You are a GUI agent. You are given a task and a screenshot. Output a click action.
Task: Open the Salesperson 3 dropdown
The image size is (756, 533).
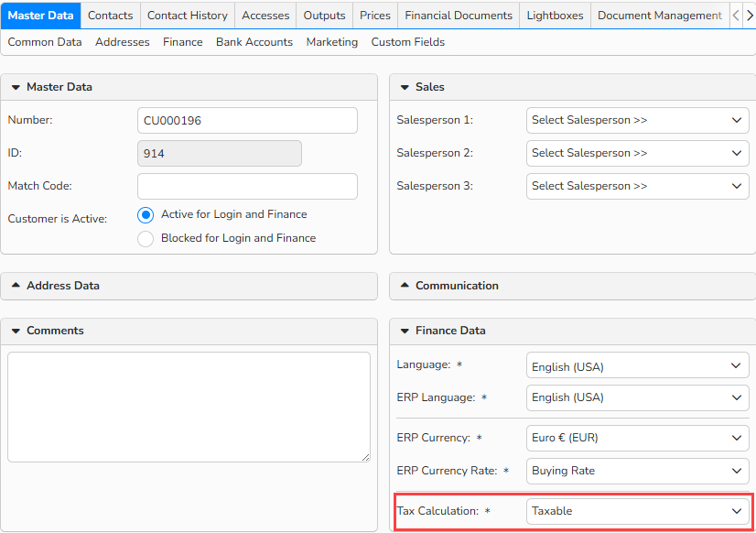(637, 186)
